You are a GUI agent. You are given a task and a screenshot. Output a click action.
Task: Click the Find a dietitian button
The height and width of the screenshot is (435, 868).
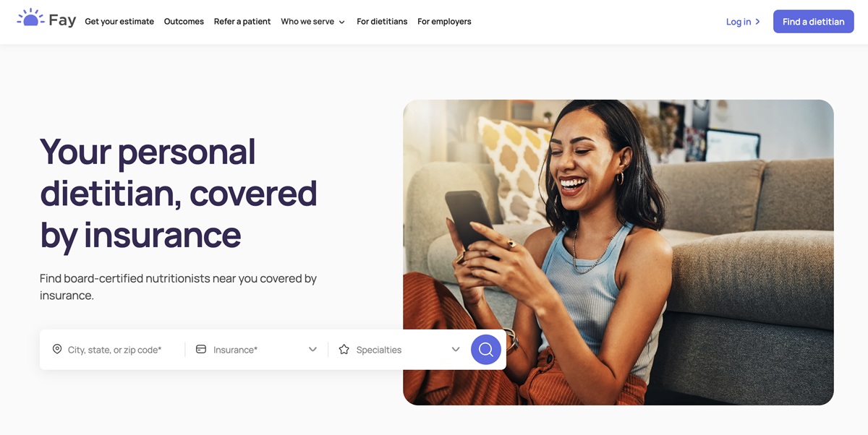point(813,22)
